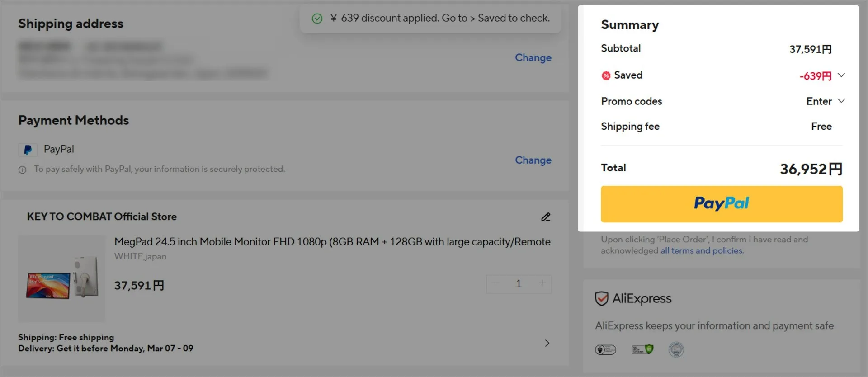Screen dimensions: 868x377
Task: Click the PayPal logo in Payment Methods
Action: pos(28,150)
